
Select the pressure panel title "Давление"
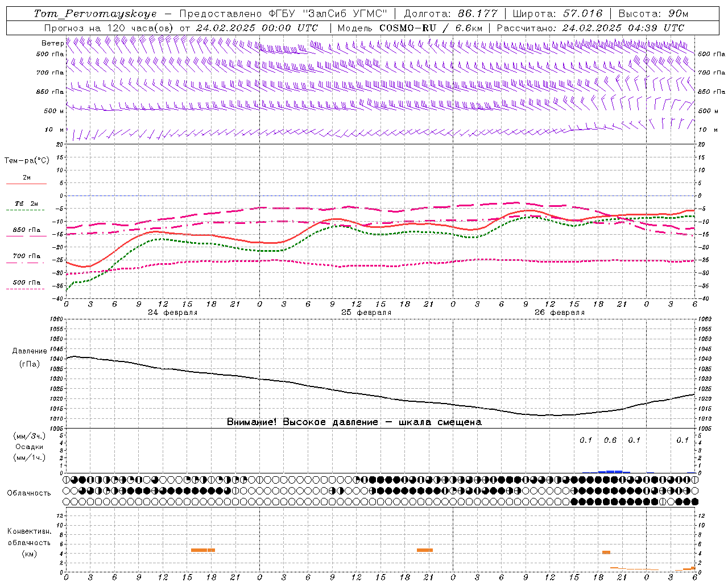click(x=30, y=351)
